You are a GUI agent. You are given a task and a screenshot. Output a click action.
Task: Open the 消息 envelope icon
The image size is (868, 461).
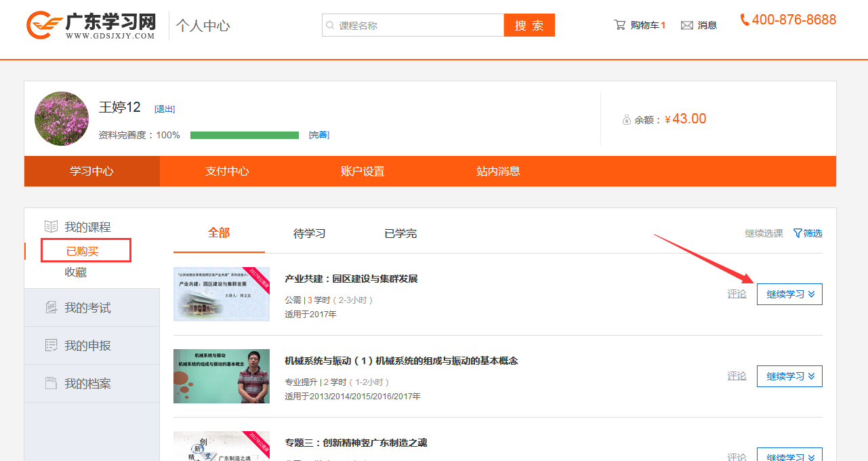[x=686, y=26]
